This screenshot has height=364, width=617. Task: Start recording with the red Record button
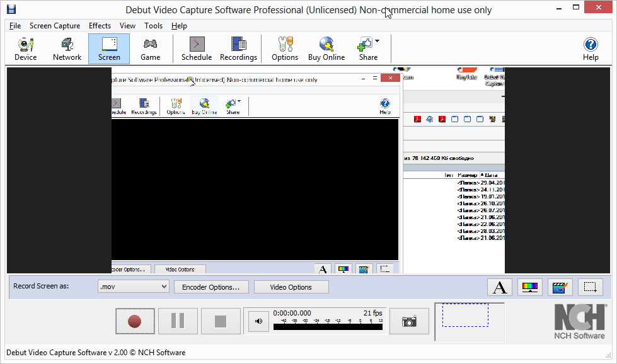pyautogui.click(x=135, y=321)
